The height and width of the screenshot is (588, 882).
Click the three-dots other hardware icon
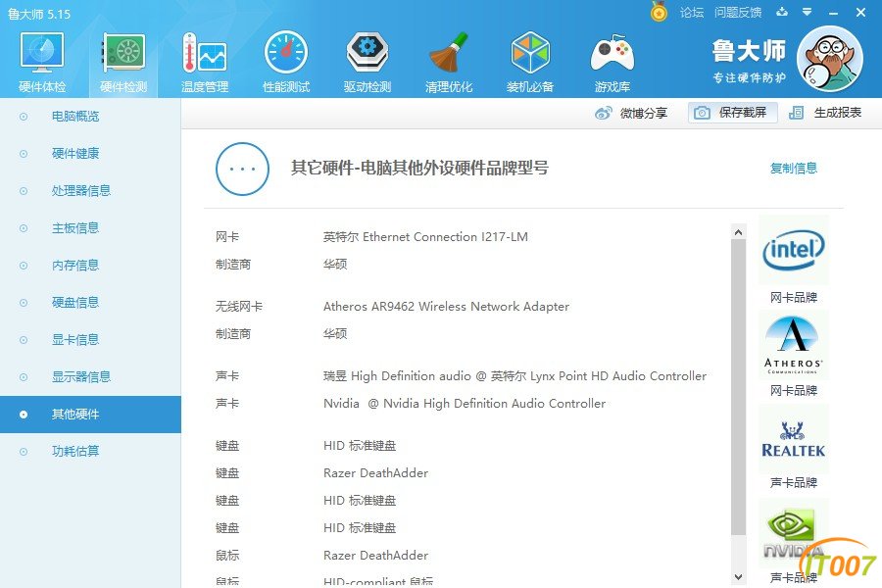(x=242, y=169)
